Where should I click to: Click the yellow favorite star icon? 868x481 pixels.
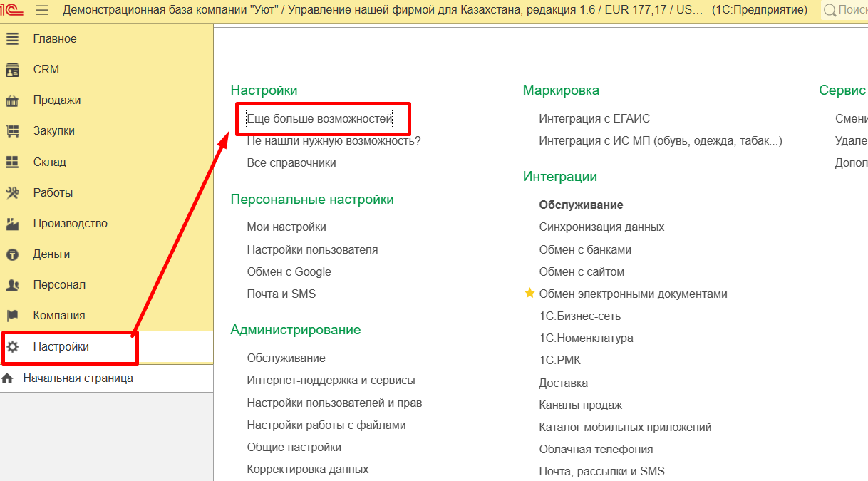pos(529,294)
